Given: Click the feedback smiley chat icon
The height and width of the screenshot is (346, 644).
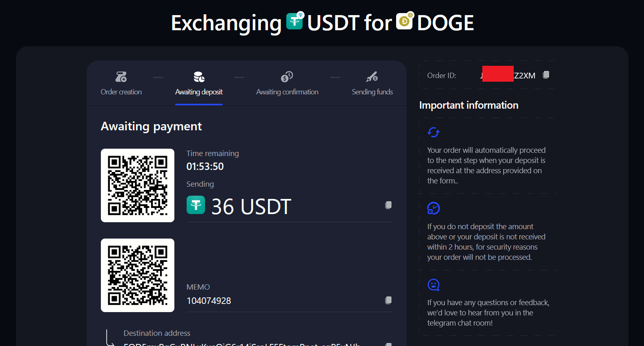Looking at the screenshot, I should (x=433, y=285).
